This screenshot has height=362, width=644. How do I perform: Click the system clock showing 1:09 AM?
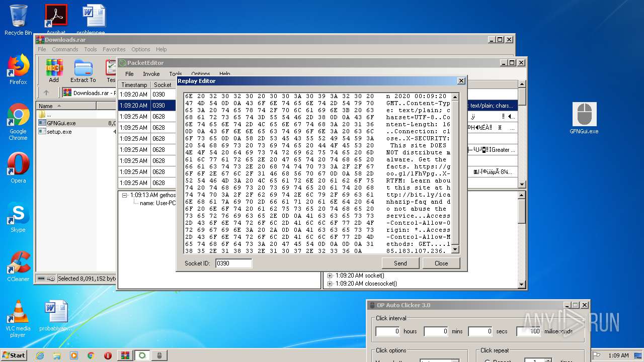[618, 355]
